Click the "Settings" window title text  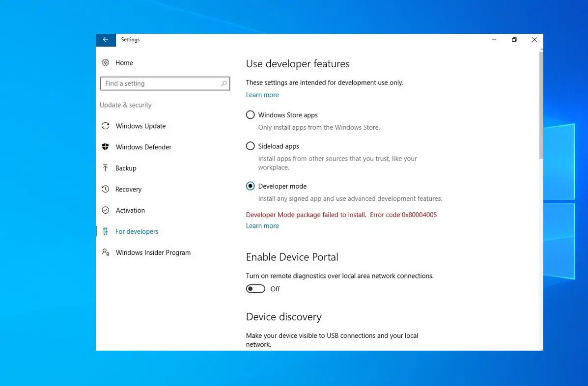tap(130, 40)
